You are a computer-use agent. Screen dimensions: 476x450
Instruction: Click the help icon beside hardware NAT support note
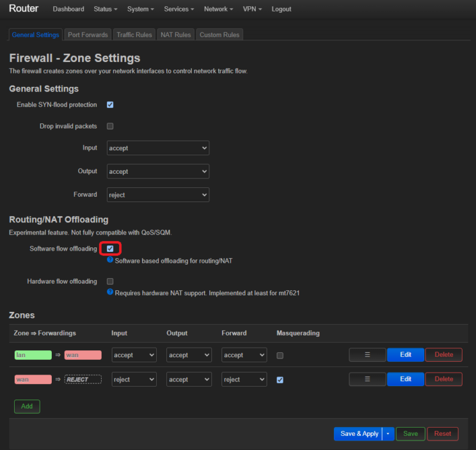110,292
